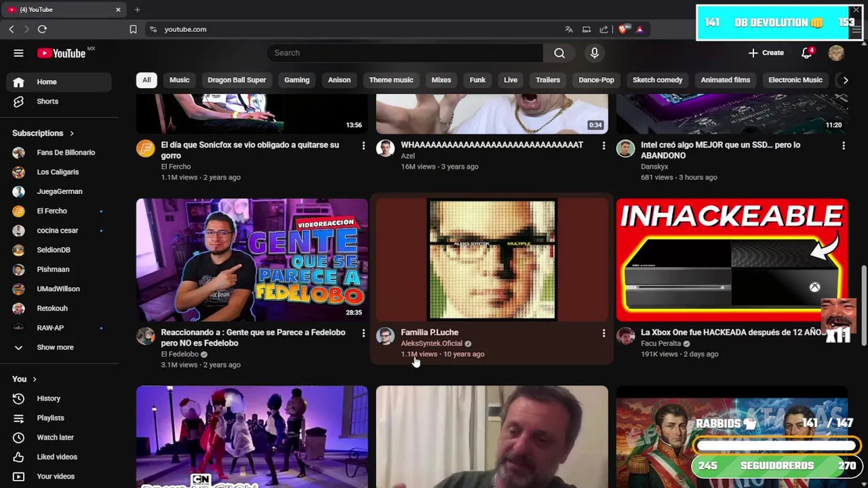Click the Create button

click(x=766, y=53)
